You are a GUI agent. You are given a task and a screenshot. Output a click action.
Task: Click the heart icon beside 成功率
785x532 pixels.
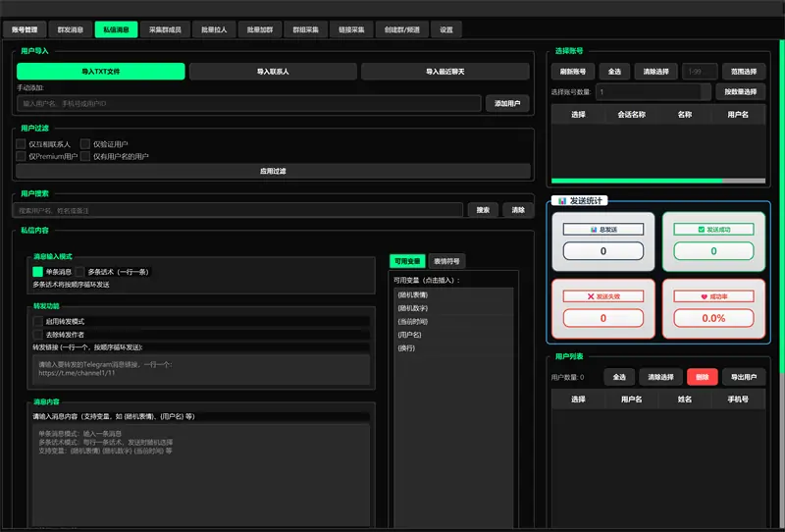coord(704,295)
